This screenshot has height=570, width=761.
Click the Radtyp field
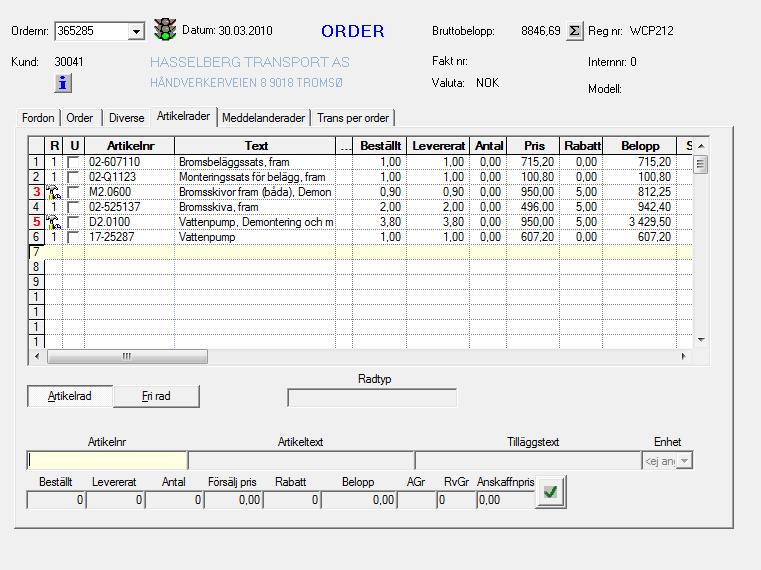point(372,398)
